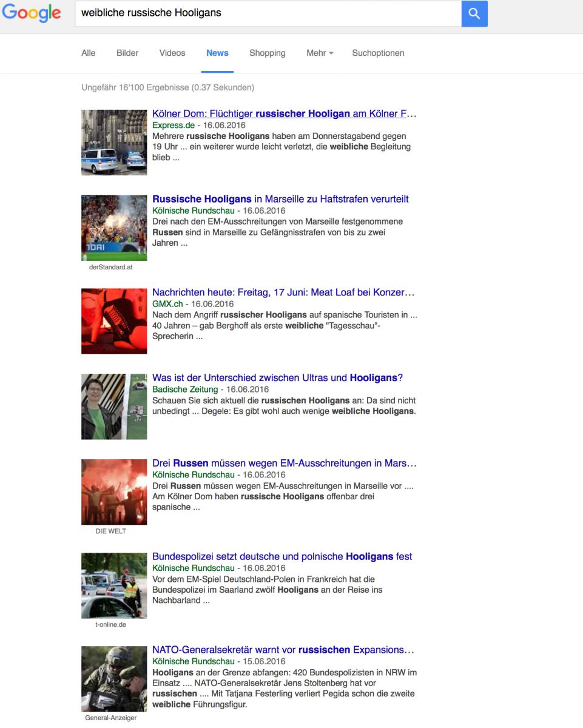Open Suchoptionen search tools

click(378, 53)
